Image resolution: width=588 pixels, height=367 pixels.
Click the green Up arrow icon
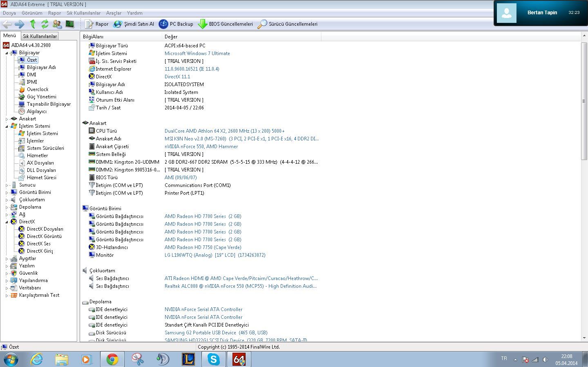pyautogui.click(x=33, y=24)
